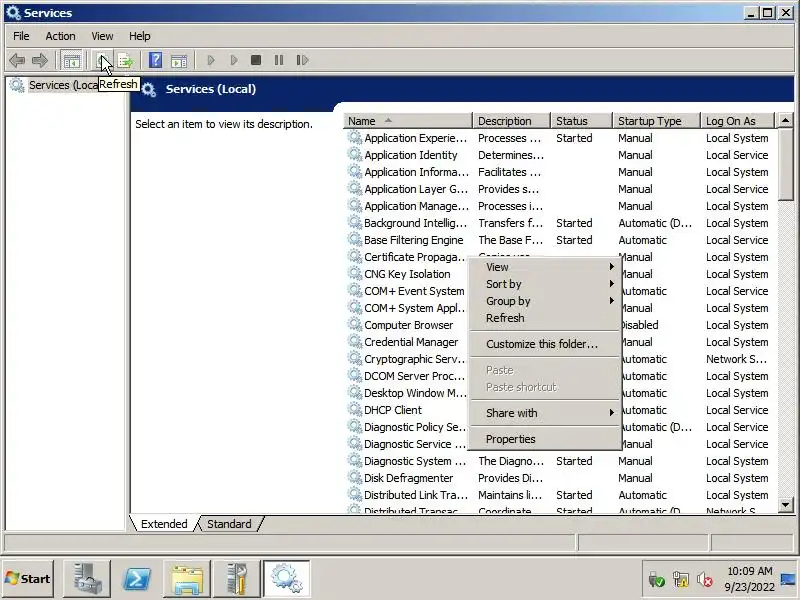The height and width of the screenshot is (600, 800).
Task: Click gear icon beside DHCP Client
Action: coord(355,410)
